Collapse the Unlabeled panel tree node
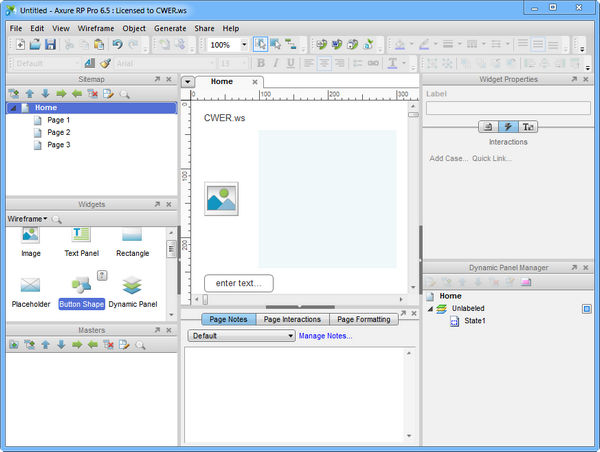This screenshot has height=452, width=600. pos(432,309)
